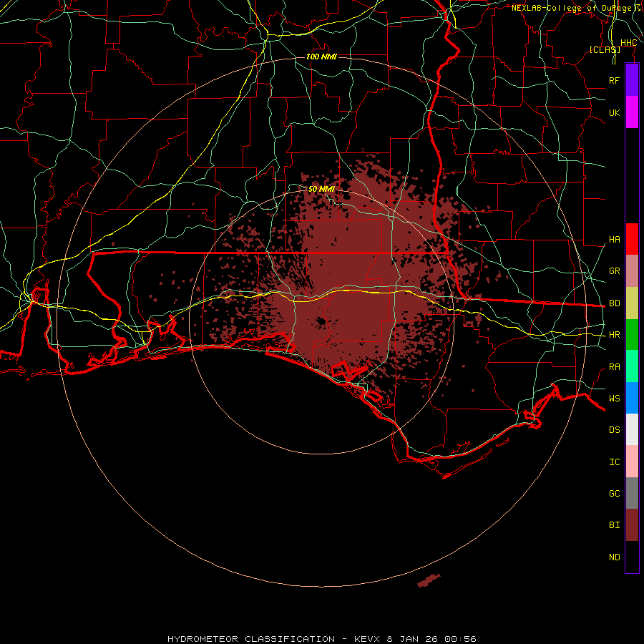The height and width of the screenshot is (644, 644).
Task: Click the IC light pink legend swatch
Action: click(632, 462)
